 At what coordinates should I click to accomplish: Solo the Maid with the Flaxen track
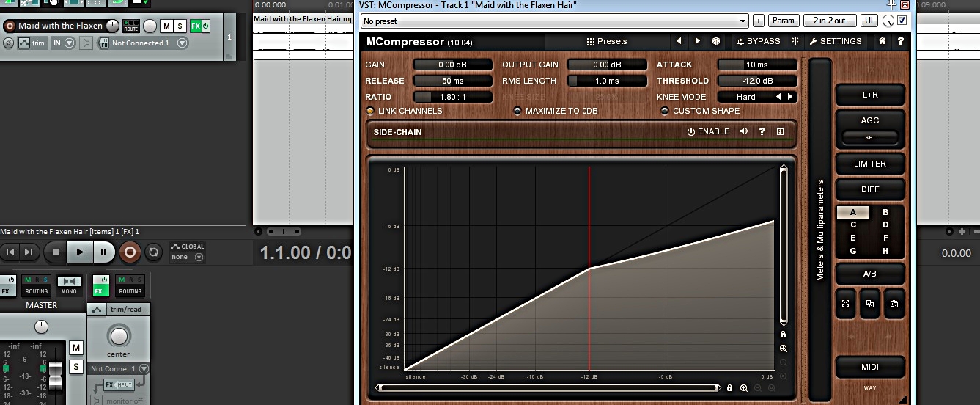pos(180,26)
